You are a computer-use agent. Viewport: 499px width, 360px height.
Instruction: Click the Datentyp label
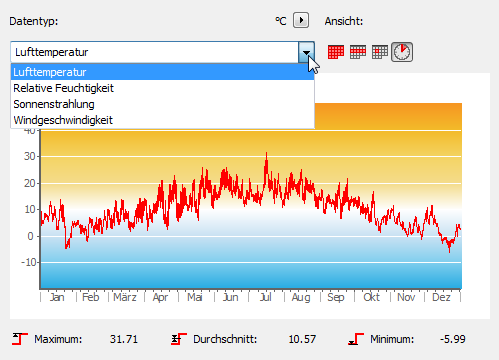(x=34, y=21)
